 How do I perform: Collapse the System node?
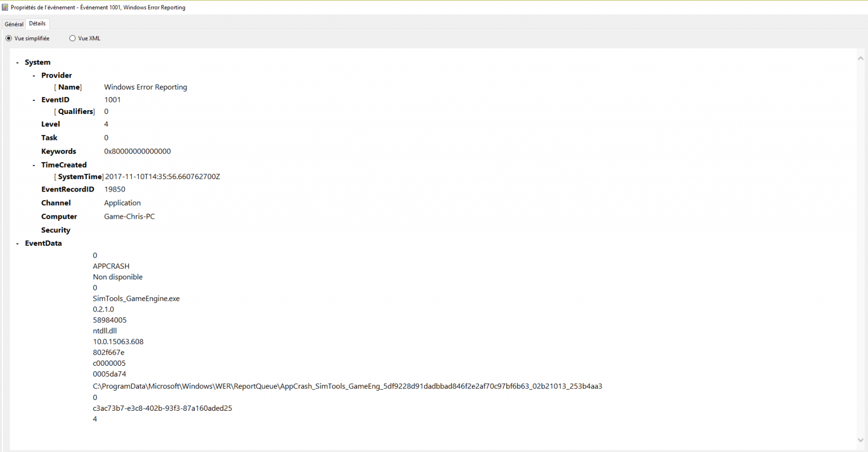[17, 63]
